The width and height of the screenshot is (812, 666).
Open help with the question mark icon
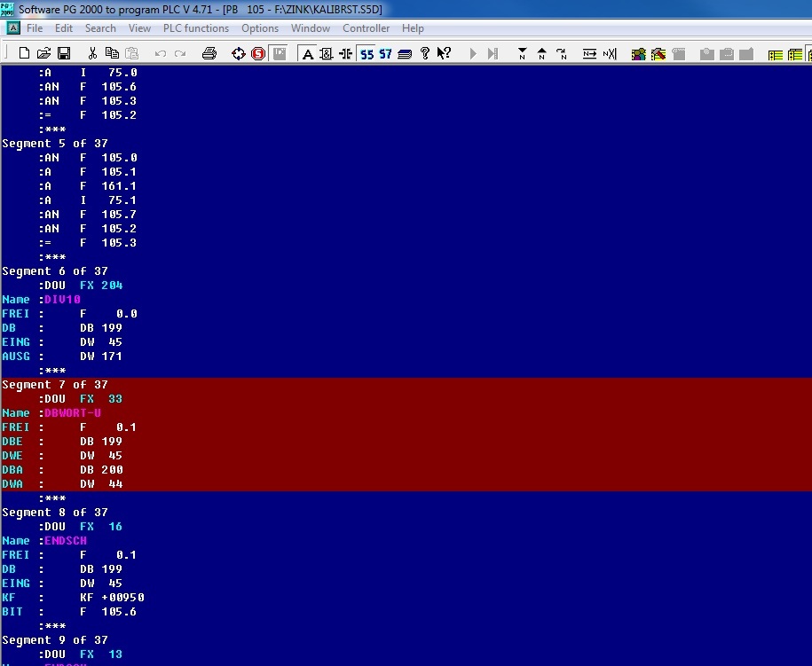coord(425,53)
